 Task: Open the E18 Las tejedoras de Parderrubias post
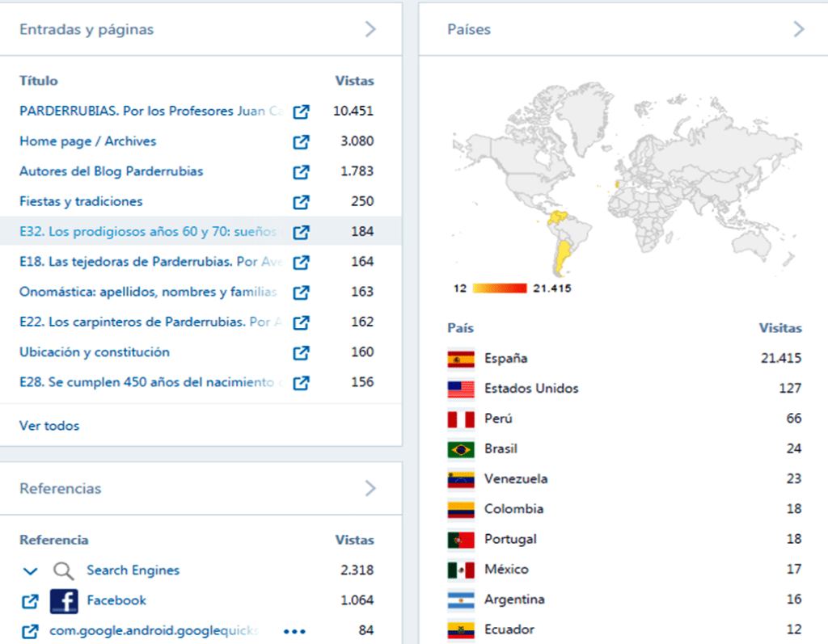coord(150,262)
